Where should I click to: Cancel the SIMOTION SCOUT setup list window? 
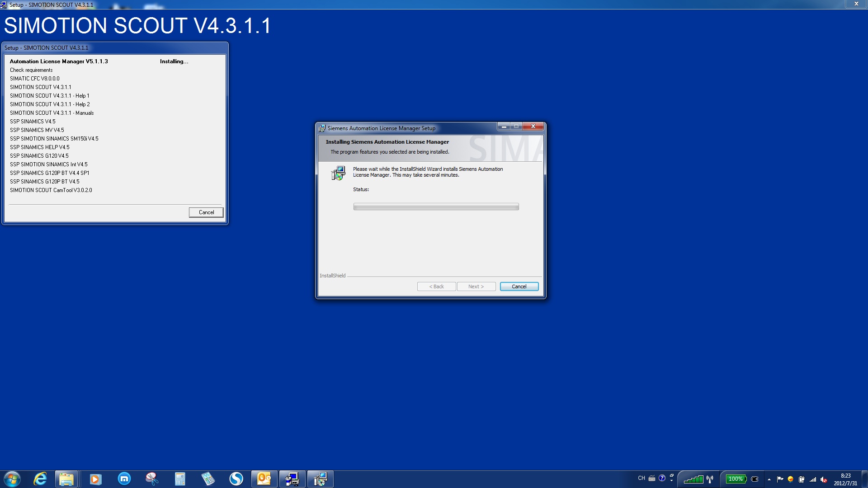(x=206, y=212)
